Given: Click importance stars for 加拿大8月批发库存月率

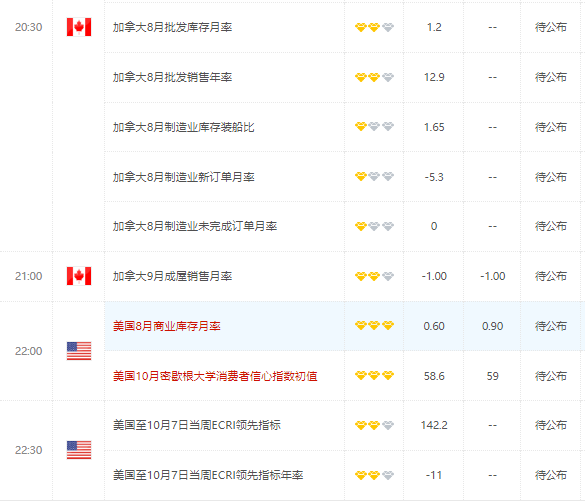Looking at the screenshot, I should (x=374, y=27).
